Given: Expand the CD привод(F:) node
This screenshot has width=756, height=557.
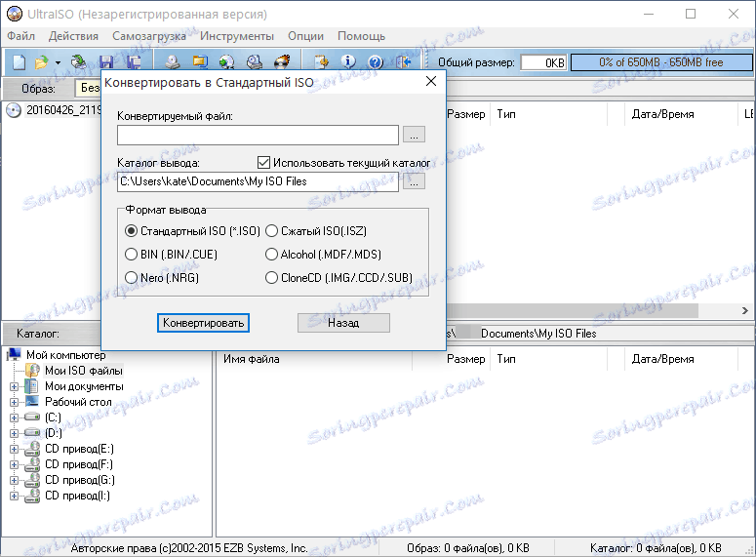Looking at the screenshot, I should click(14, 464).
